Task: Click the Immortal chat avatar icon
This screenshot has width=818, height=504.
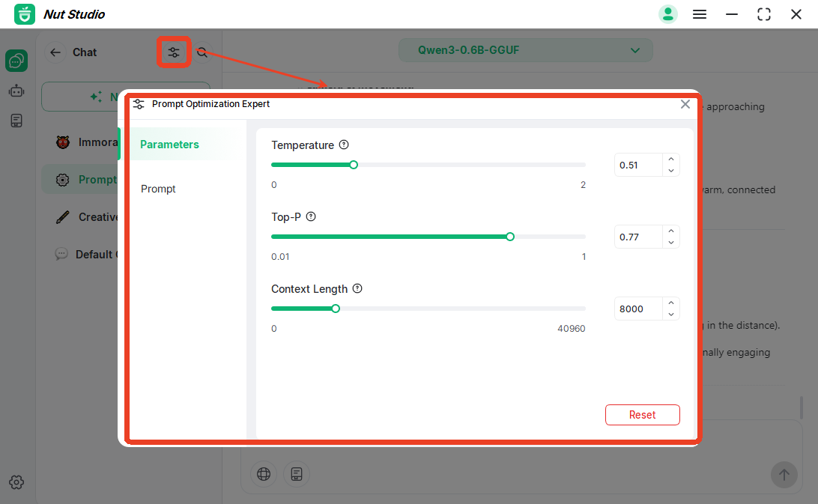Action: (63, 142)
